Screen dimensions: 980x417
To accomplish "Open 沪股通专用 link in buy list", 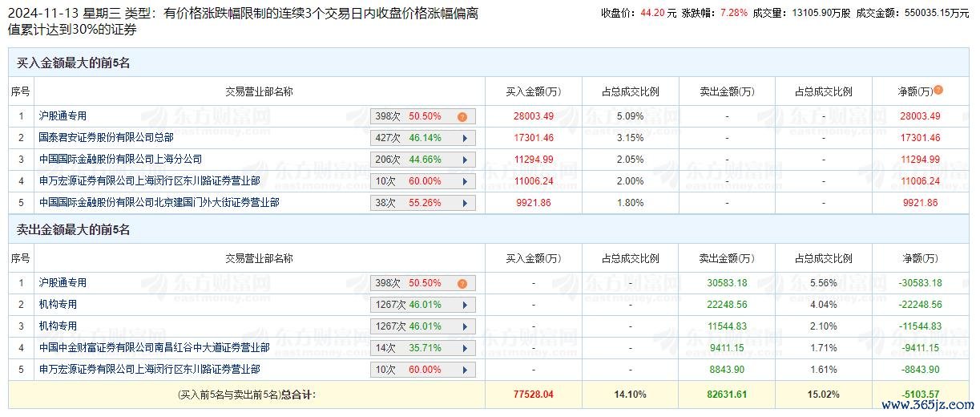I will [63, 116].
